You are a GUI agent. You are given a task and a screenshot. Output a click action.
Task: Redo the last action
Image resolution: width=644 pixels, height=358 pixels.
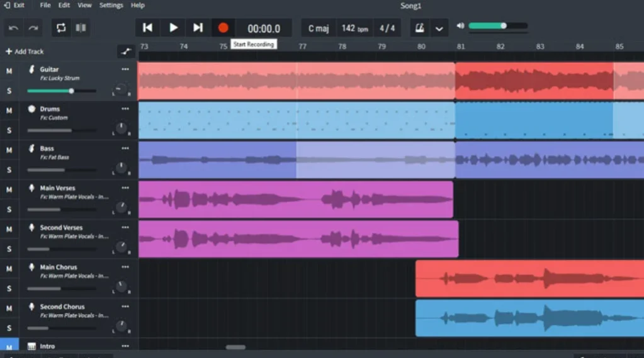pos(33,28)
